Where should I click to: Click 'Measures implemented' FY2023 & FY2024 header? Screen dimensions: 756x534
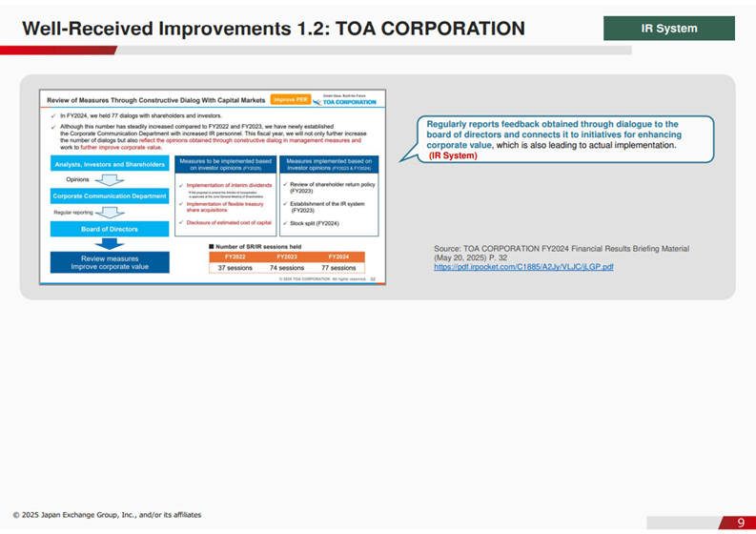point(329,165)
